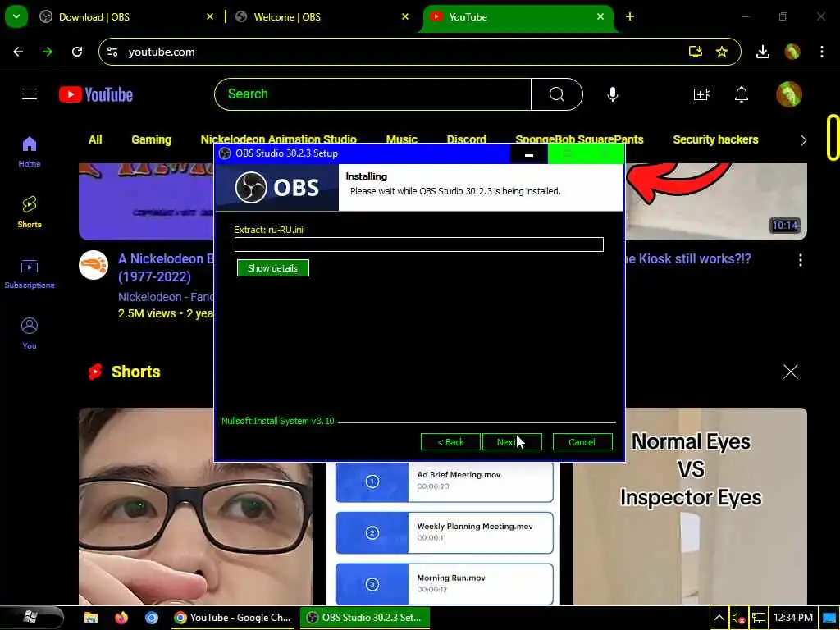Show more filter chips with right arrow

[803, 140]
